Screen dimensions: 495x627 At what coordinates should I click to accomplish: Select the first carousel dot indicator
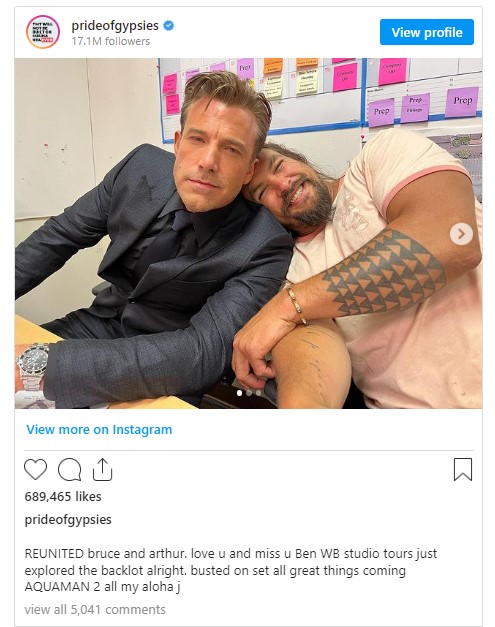tap(239, 393)
